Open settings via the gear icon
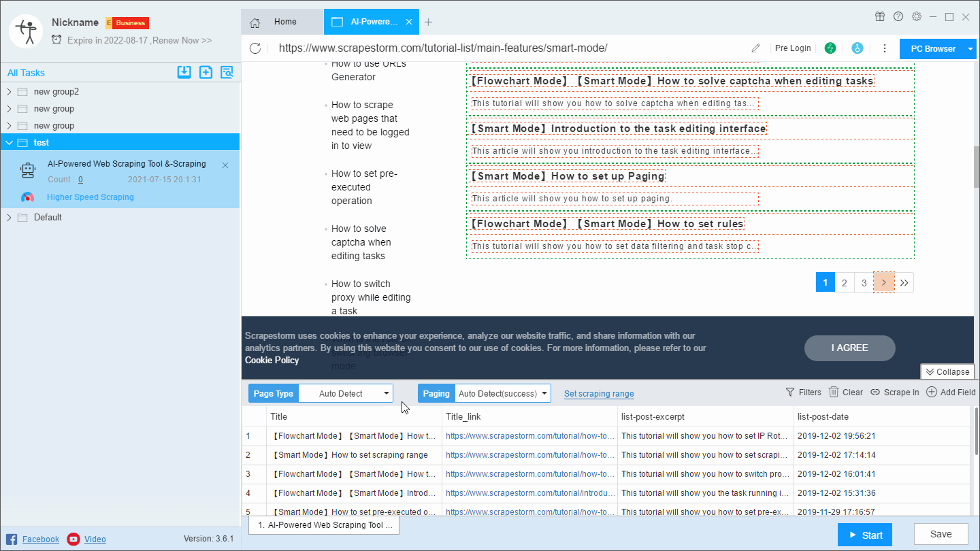The image size is (980, 551). point(917,17)
